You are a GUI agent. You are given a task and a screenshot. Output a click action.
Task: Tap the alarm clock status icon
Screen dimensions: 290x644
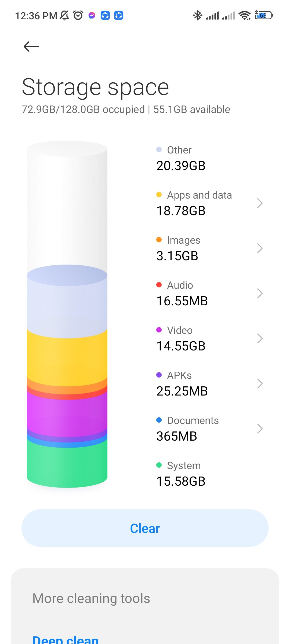tap(78, 15)
